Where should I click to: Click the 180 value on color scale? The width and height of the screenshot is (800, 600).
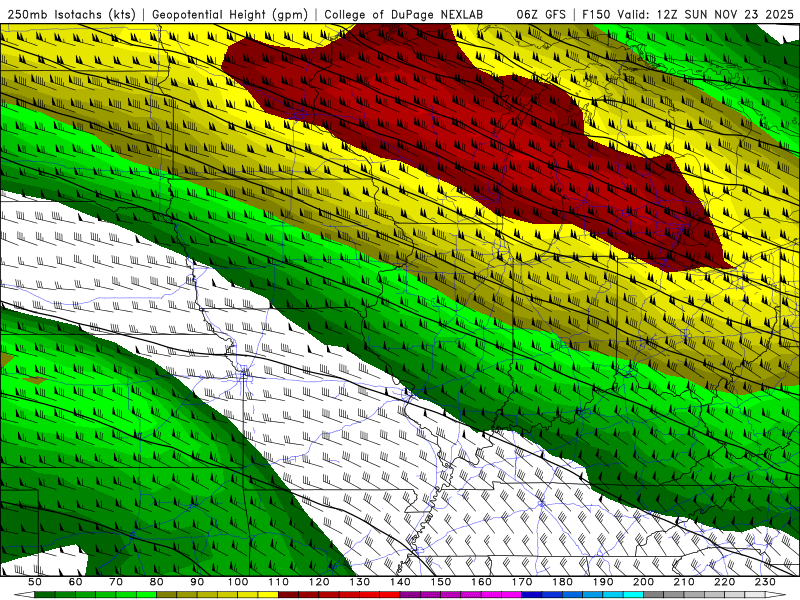coord(562,582)
